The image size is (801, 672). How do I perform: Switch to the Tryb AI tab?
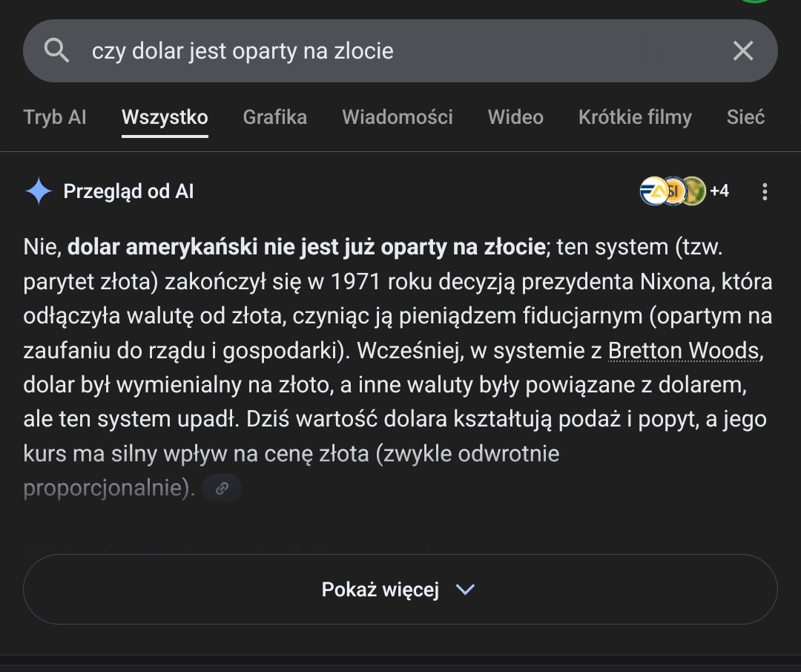tap(55, 117)
